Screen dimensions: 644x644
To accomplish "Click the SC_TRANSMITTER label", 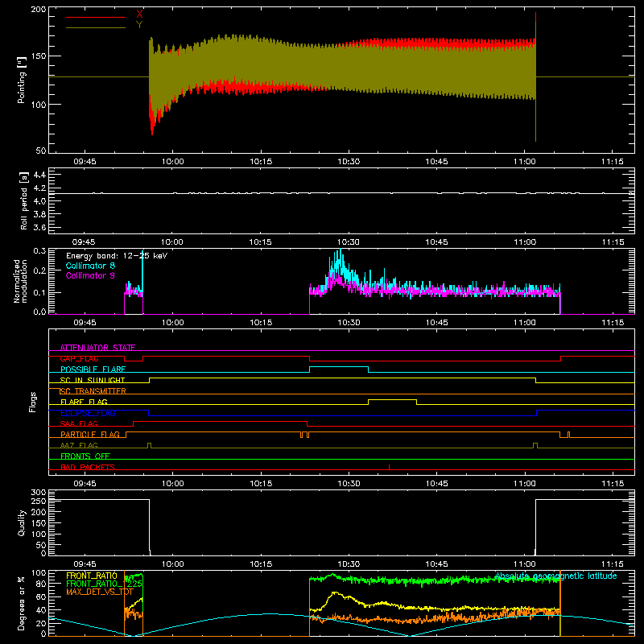I will click(93, 391).
